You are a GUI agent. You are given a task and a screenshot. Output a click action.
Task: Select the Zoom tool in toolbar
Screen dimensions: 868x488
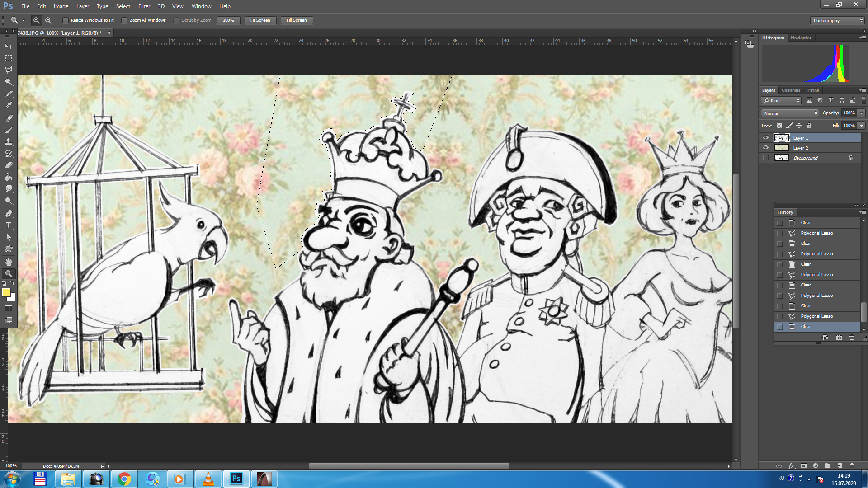(x=9, y=274)
